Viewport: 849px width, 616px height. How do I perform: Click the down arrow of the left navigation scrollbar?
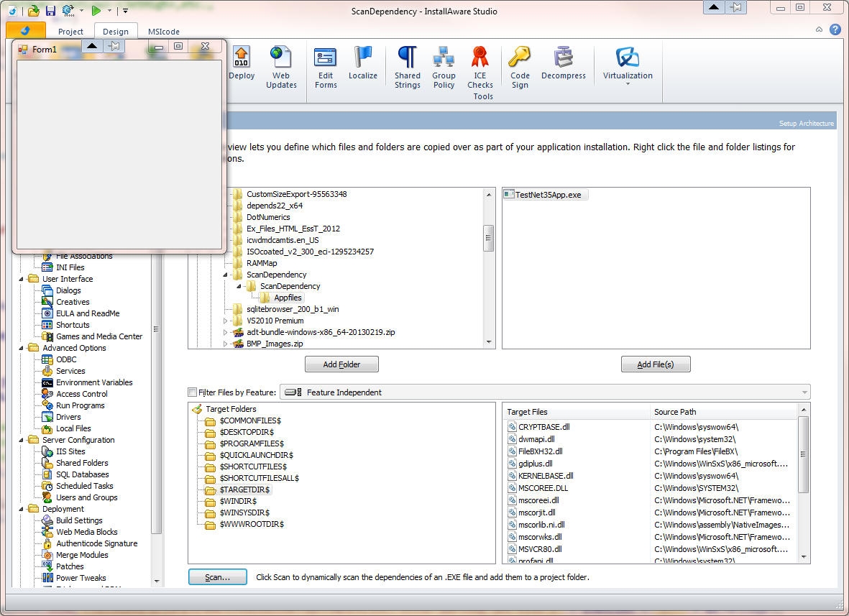(157, 581)
